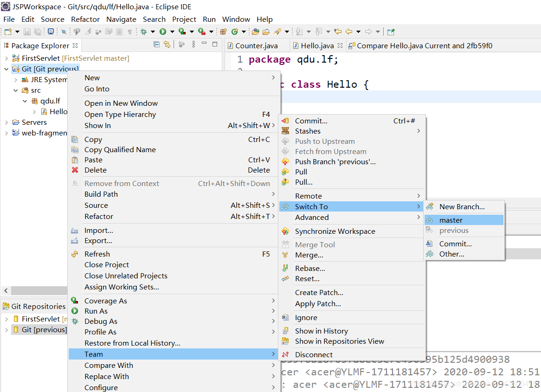Click the Pin Editor toolbar icon

click(391, 32)
